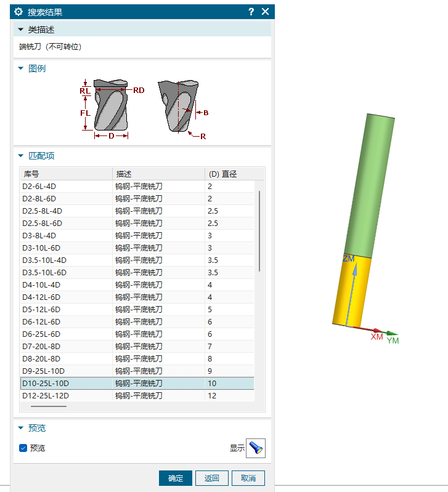Sort by the 描述 column header

coord(158,174)
